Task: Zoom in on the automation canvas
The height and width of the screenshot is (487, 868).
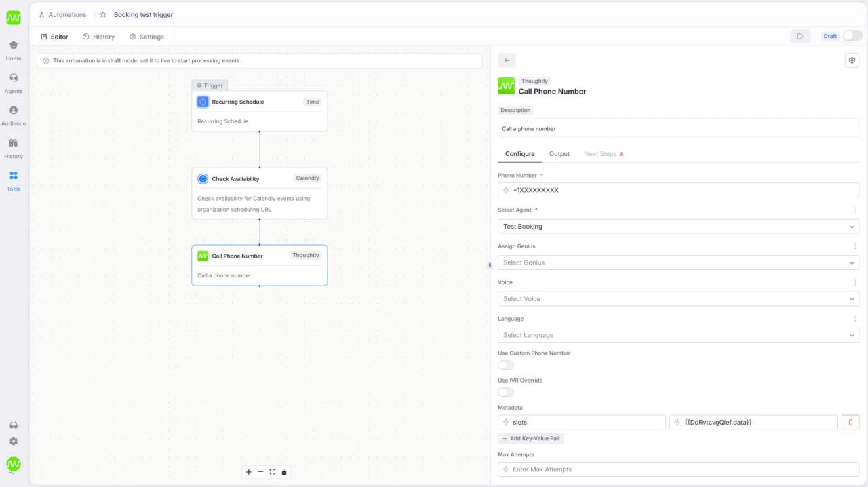Action: click(248, 471)
